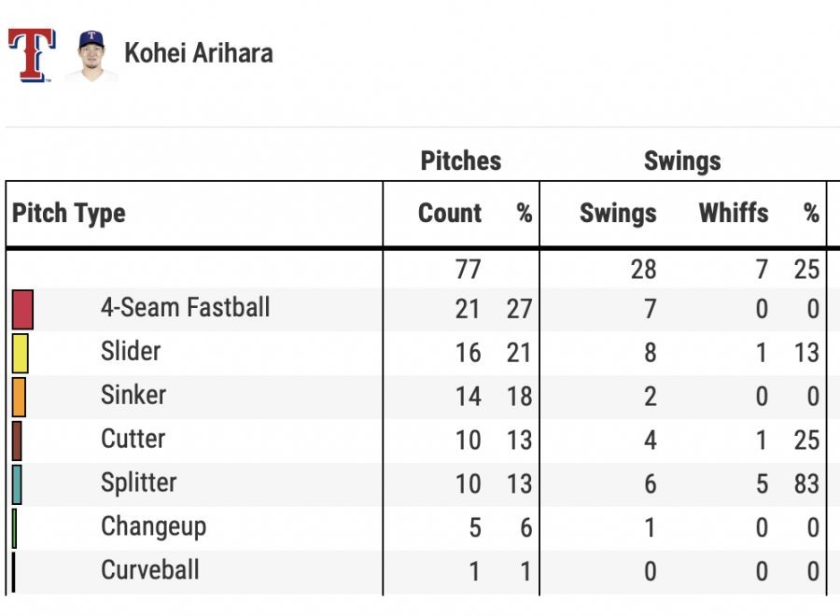The height and width of the screenshot is (616, 840).
Task: Click the Texas Rangers team logo
Action: point(32,55)
